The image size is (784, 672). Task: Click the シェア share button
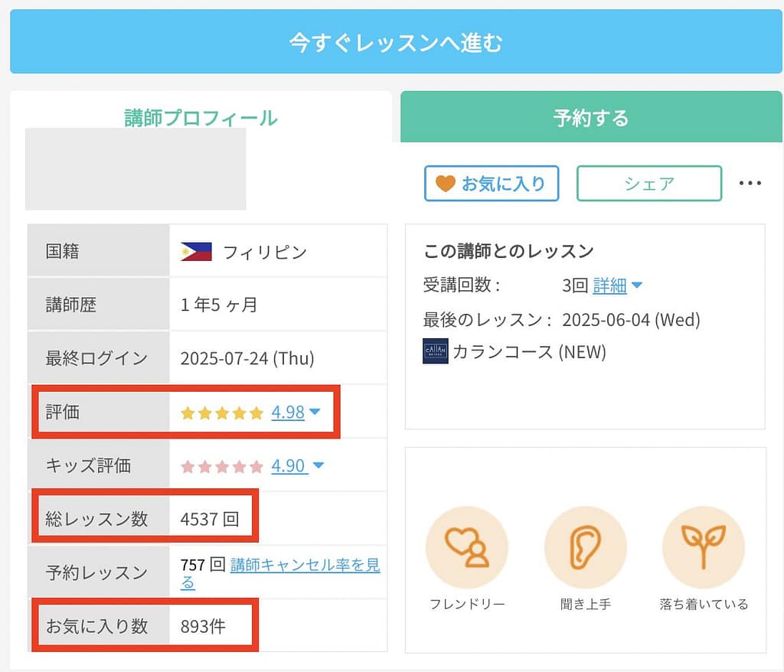[x=648, y=184]
